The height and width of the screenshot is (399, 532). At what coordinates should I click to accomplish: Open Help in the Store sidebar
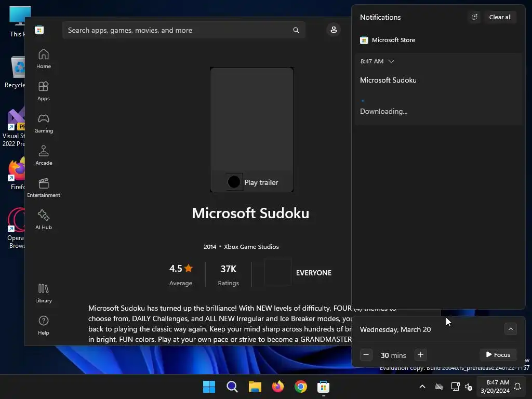point(44,326)
